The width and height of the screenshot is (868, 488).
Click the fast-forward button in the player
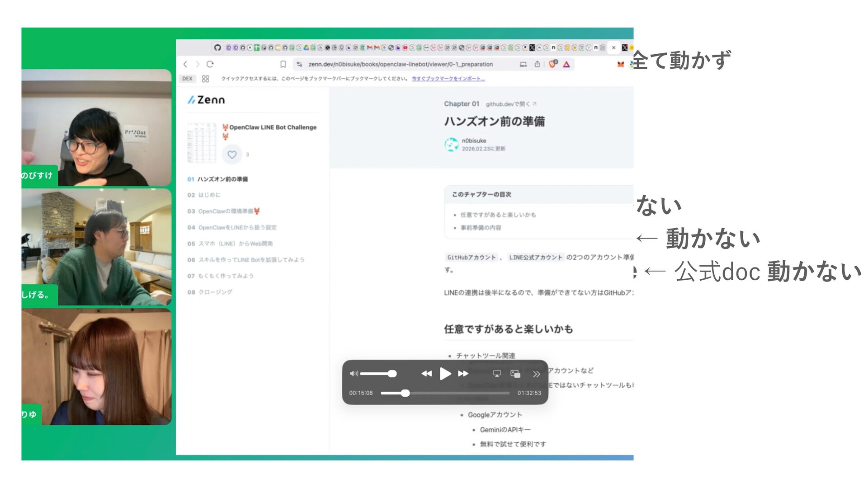coord(463,374)
